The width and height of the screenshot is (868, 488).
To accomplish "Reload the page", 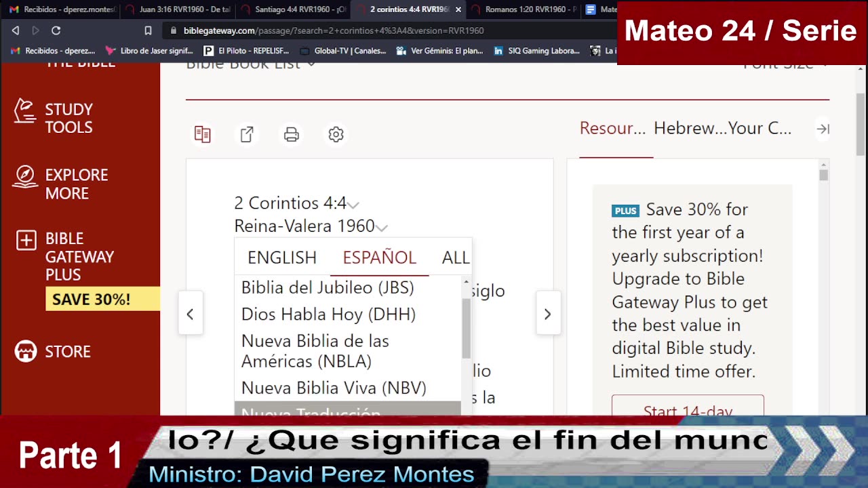I will point(56,30).
